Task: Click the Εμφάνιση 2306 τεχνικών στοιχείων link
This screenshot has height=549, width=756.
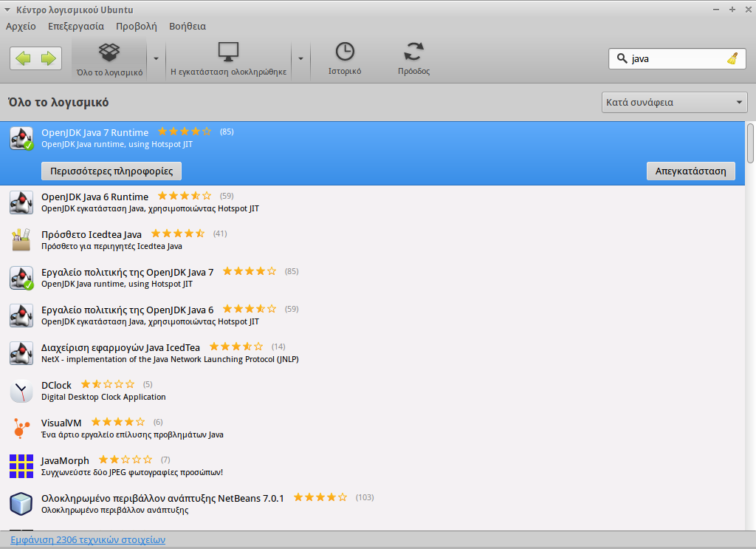Action: [x=88, y=540]
